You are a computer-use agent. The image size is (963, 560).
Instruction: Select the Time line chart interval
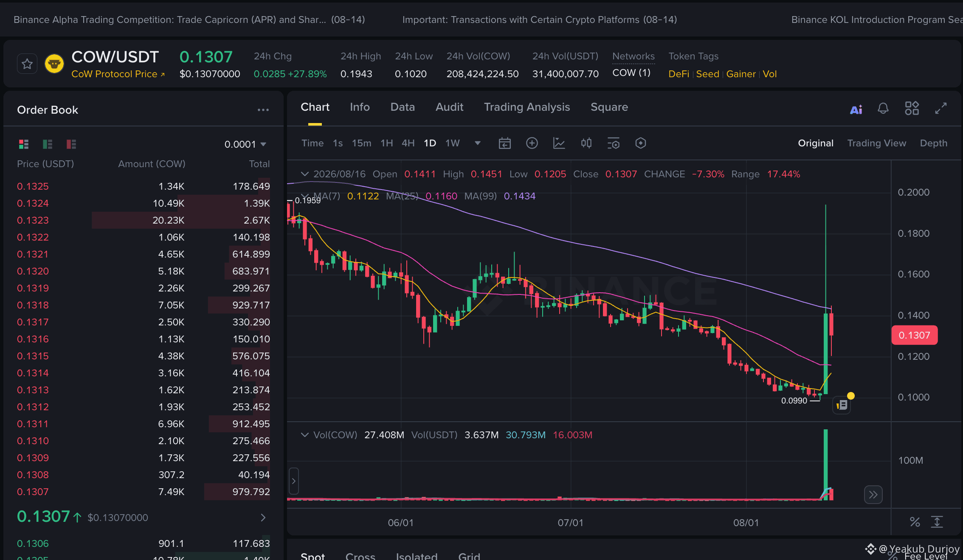point(313,143)
